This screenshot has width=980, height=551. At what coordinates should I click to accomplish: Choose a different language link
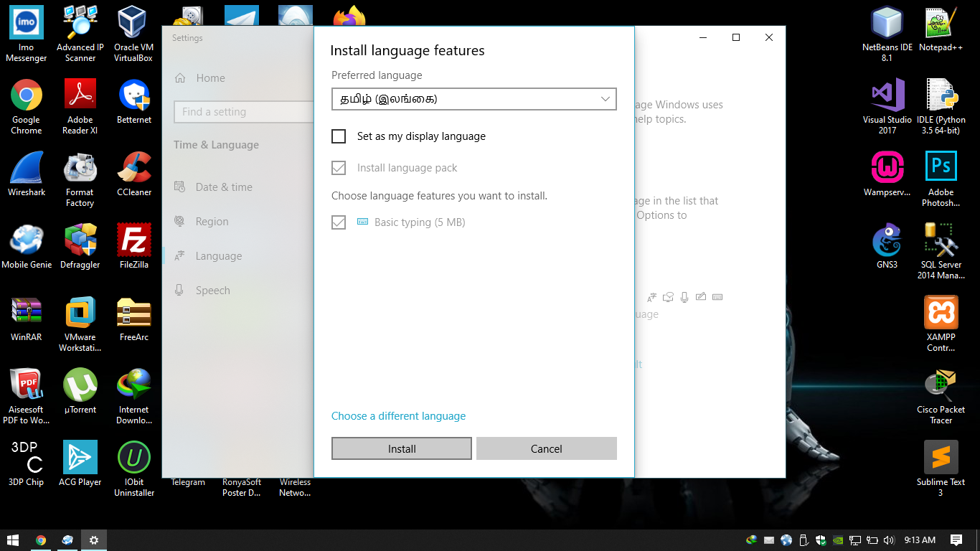[x=398, y=416]
